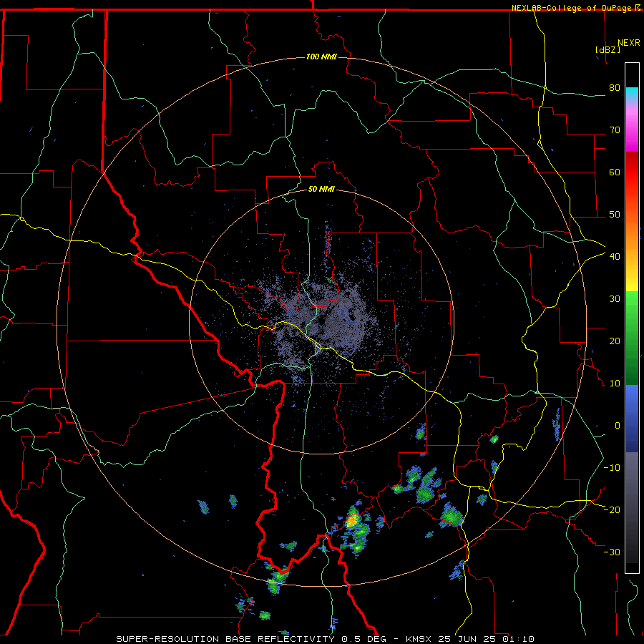Click the 30 value on dBZ scale
The height and width of the screenshot is (644, 644).
point(615,298)
